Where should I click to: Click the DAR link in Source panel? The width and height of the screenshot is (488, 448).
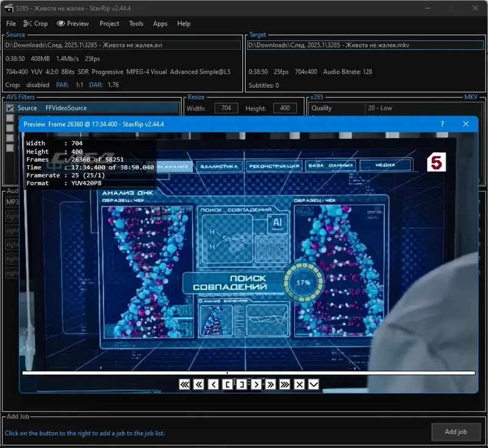pos(96,85)
